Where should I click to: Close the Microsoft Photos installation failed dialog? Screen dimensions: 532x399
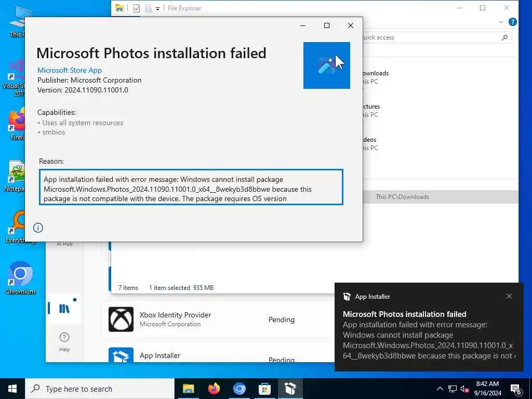point(351,25)
